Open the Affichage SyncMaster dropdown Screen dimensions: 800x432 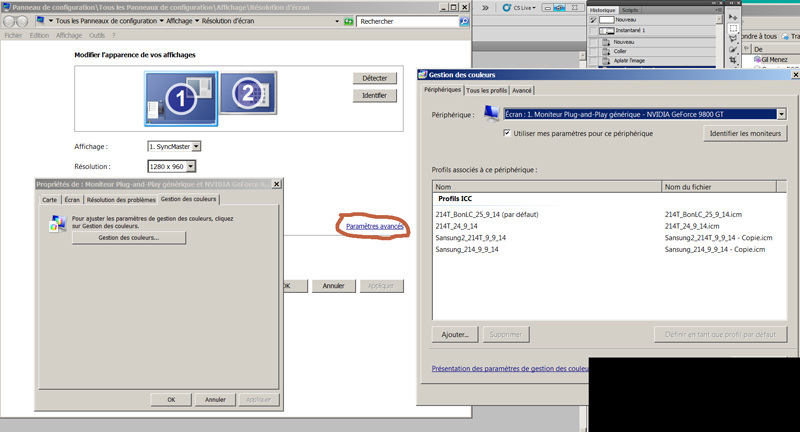[196, 146]
